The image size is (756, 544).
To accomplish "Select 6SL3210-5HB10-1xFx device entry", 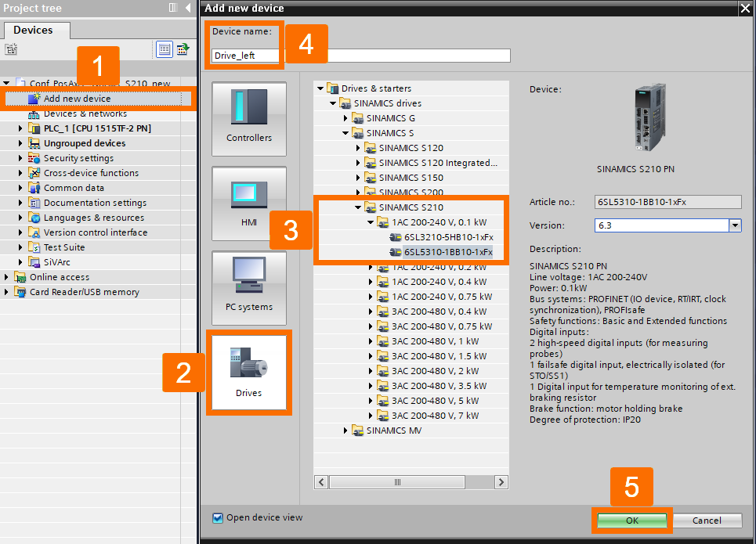I will 448,237.
